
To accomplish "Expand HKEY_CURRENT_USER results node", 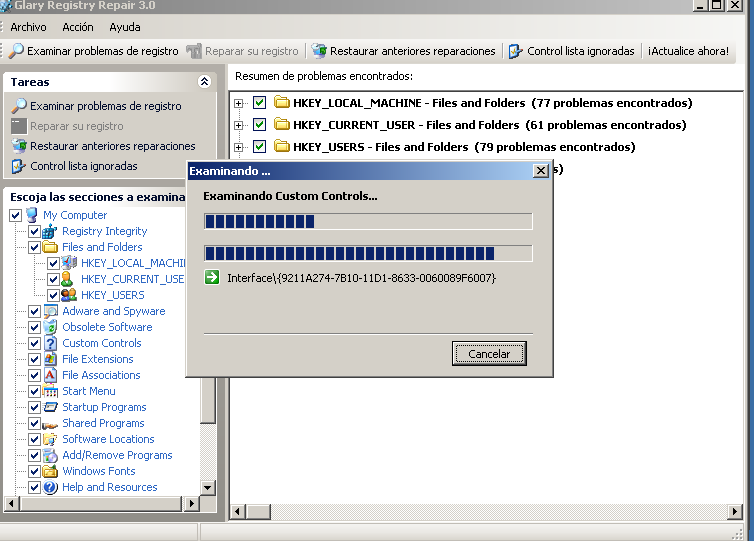I will point(238,125).
